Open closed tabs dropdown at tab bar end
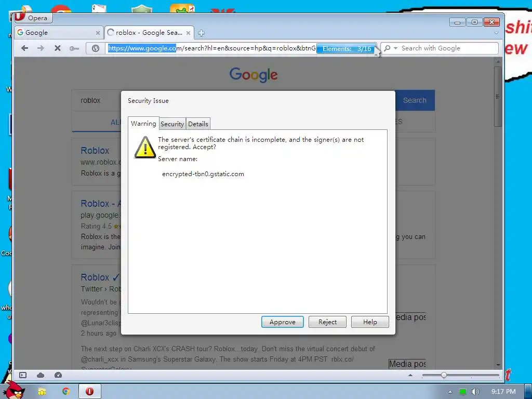532x399 pixels. tap(496, 33)
